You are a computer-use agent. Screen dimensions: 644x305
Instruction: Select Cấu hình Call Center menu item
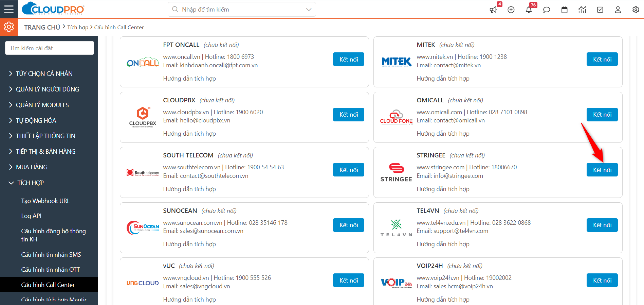click(x=49, y=285)
